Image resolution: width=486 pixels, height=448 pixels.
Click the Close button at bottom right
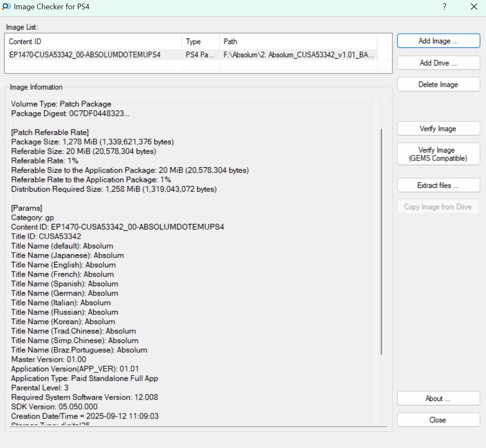pyautogui.click(x=438, y=420)
